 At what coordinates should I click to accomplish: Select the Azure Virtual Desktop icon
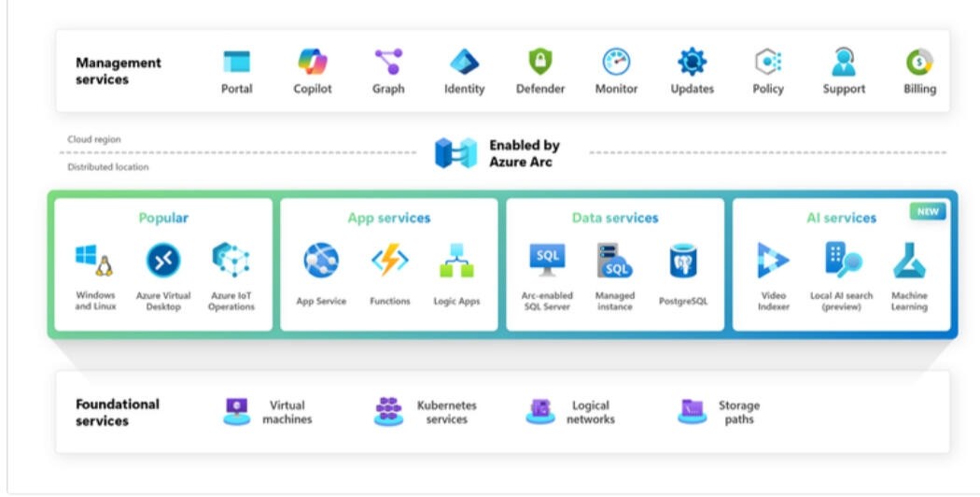coord(163,261)
